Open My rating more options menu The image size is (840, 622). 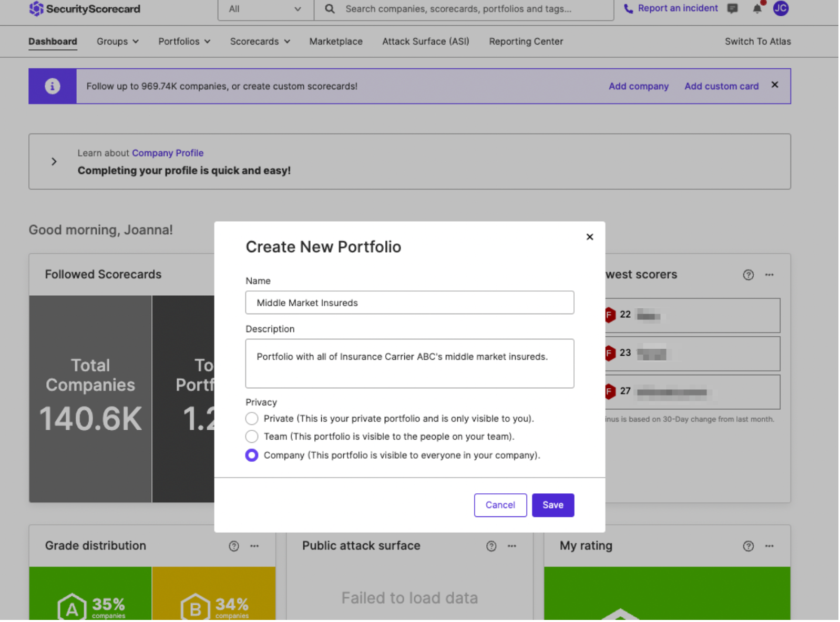coord(769,546)
